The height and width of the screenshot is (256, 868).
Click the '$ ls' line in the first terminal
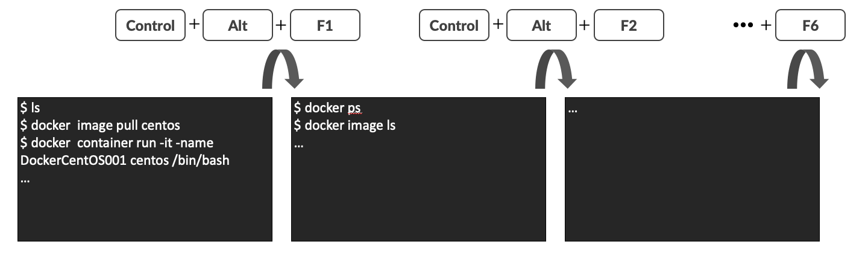point(30,109)
